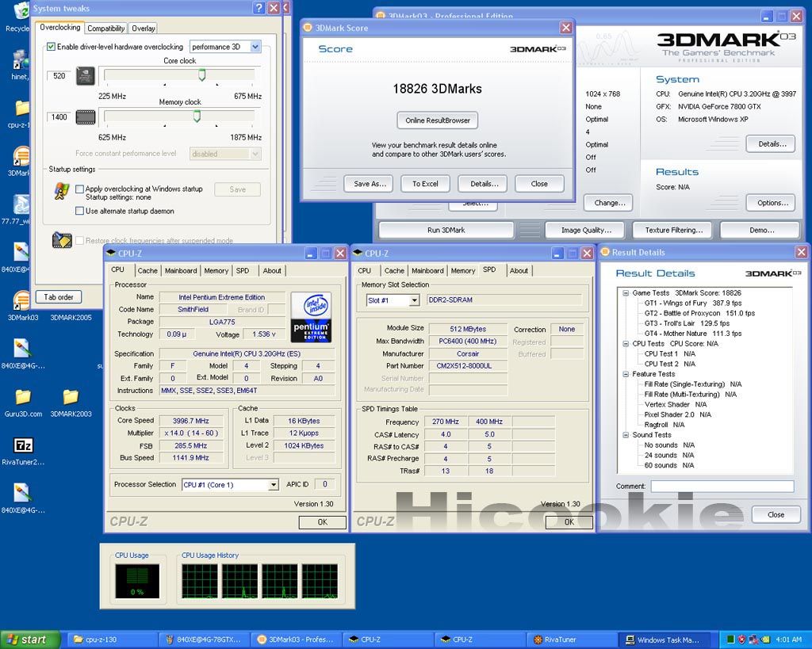Image resolution: width=812 pixels, height=649 pixels.
Task: Click the System tweaks help question mark button
Action: (259, 8)
